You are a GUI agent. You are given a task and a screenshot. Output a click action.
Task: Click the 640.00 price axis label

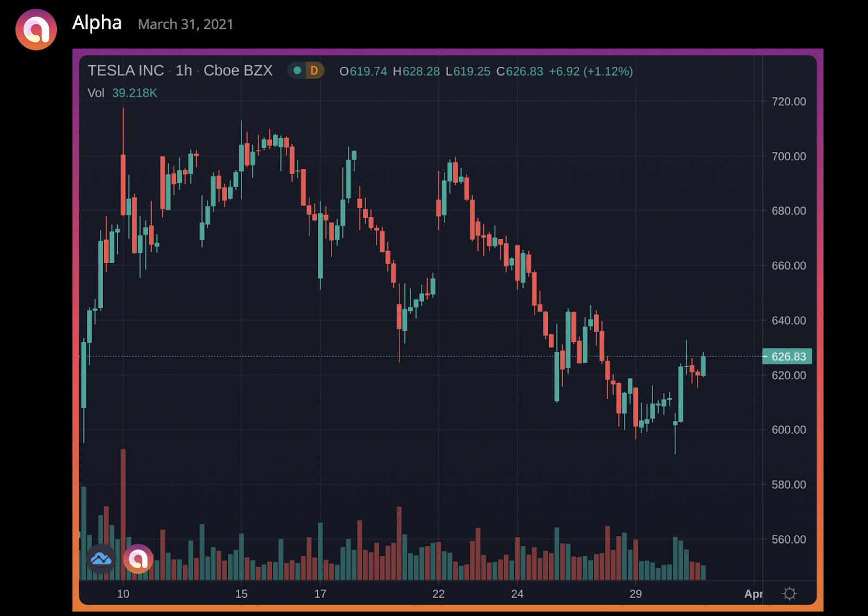(x=789, y=320)
